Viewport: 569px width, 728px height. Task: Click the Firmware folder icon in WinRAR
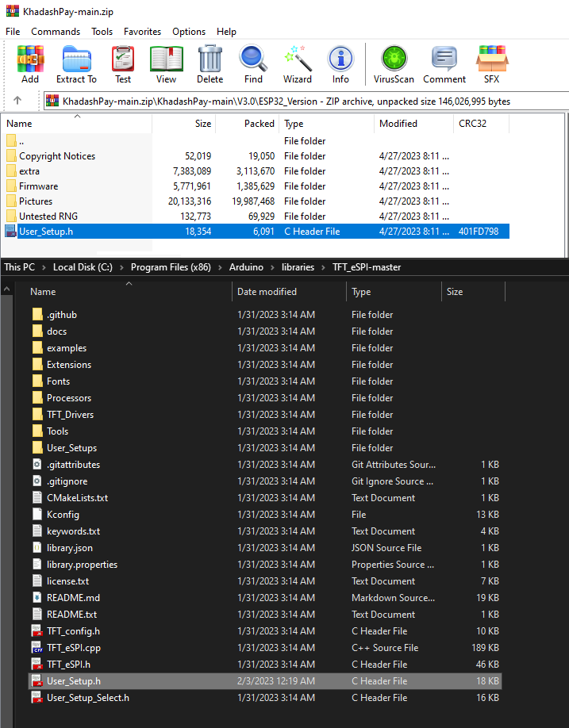[11, 186]
